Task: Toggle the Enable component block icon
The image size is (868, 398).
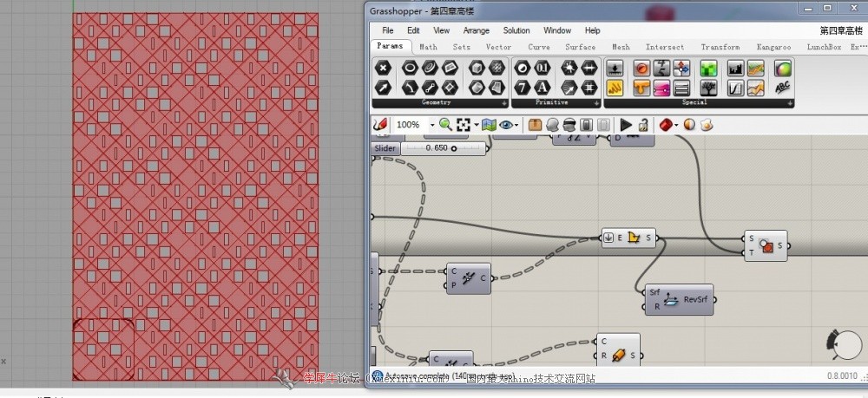Action: pos(588,125)
